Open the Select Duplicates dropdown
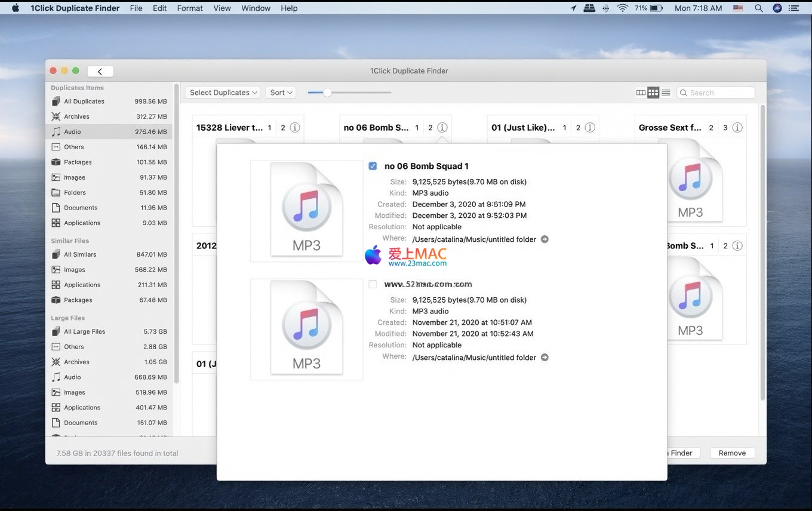The height and width of the screenshot is (511, 812). [223, 93]
